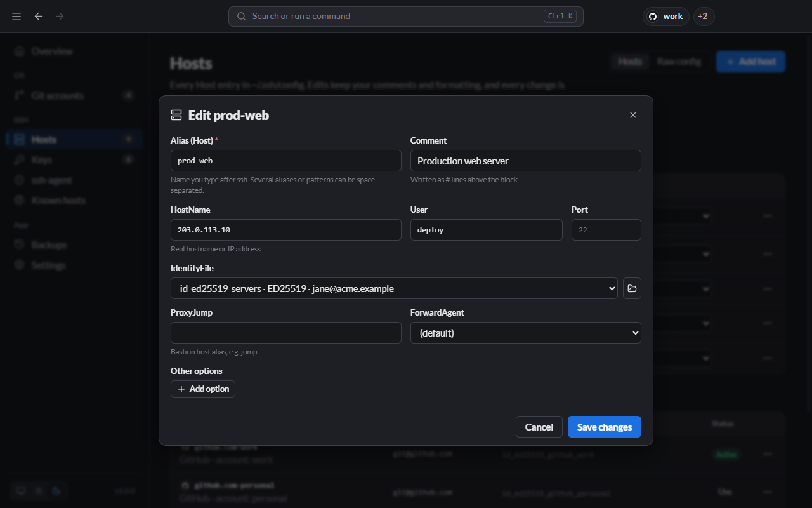Open more options for the github.com-personal row
Viewport: 812px width, 508px height.
tap(768, 491)
